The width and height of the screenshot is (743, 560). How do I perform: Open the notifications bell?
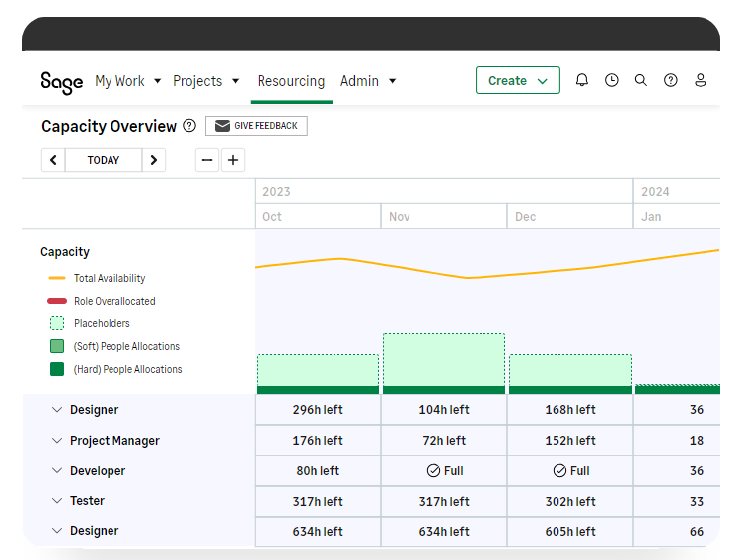pyautogui.click(x=582, y=81)
